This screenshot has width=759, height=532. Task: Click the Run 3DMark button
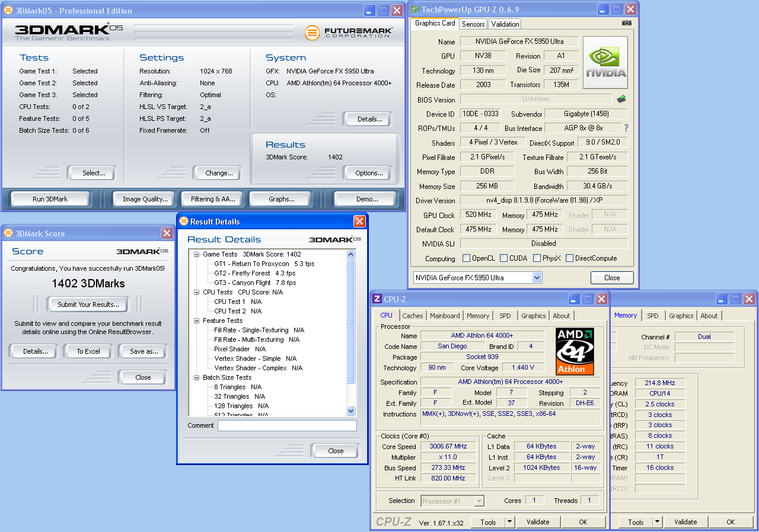pos(50,199)
